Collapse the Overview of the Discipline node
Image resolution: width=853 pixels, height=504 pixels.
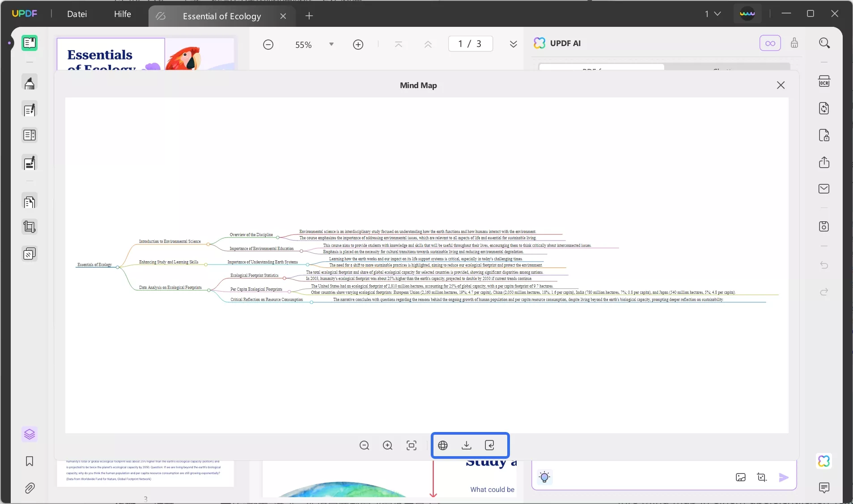pos(278,237)
